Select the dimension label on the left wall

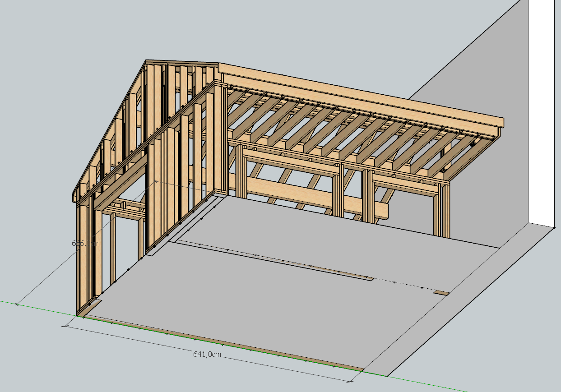86,243
